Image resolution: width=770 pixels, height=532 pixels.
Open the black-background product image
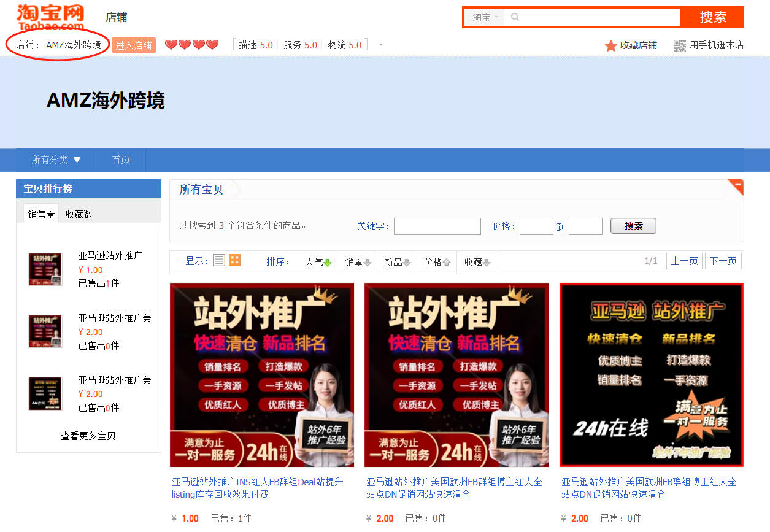(652, 375)
